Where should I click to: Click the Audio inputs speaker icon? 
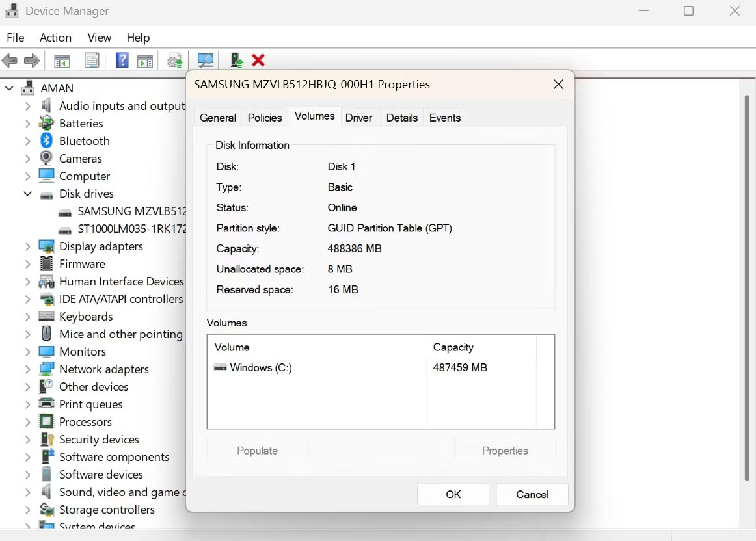(46, 105)
